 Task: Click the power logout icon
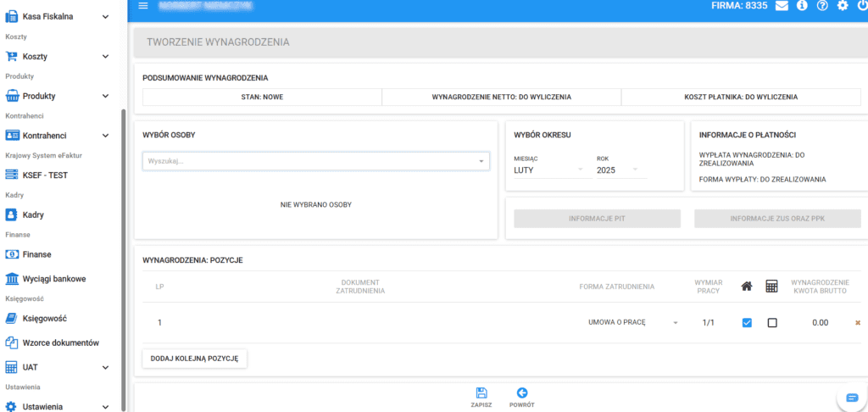(x=861, y=6)
